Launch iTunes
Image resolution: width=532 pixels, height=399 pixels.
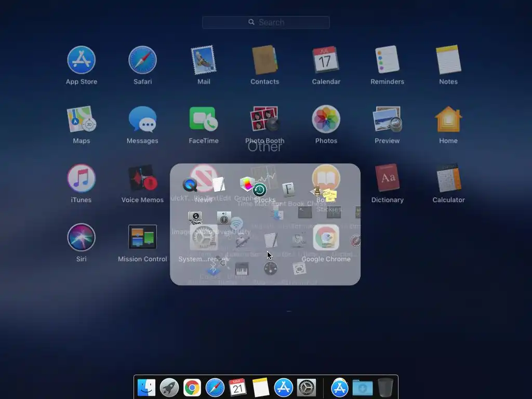(x=81, y=178)
